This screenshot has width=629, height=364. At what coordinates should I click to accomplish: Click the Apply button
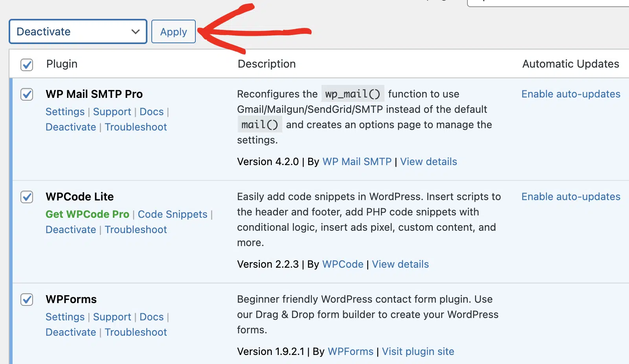173,31
